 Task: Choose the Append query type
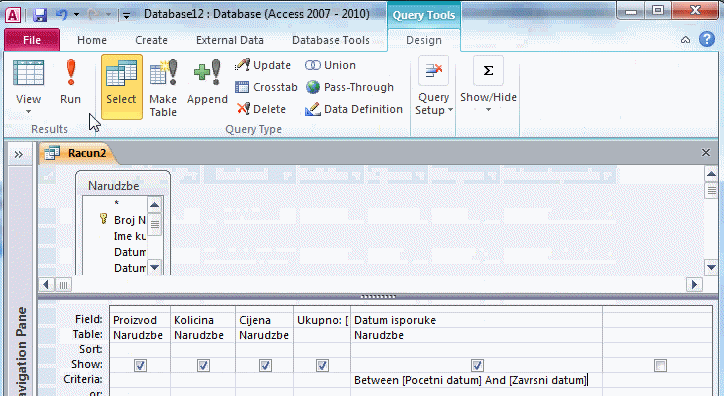pyautogui.click(x=207, y=82)
